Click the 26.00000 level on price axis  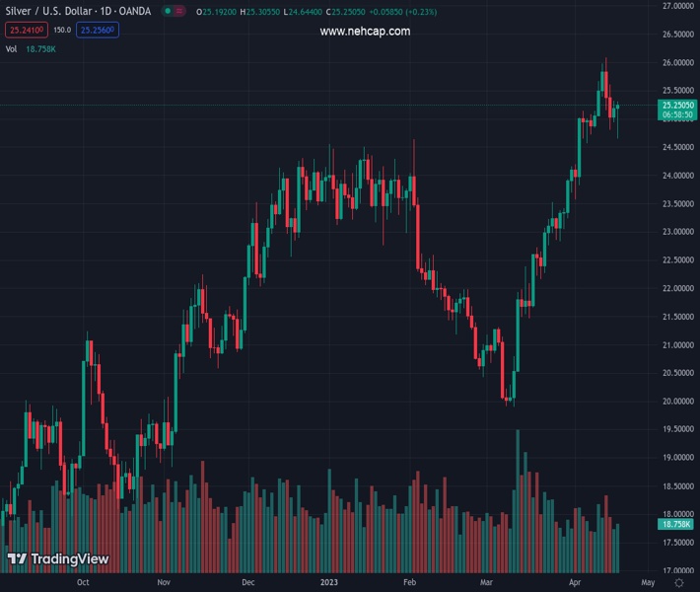click(678, 63)
